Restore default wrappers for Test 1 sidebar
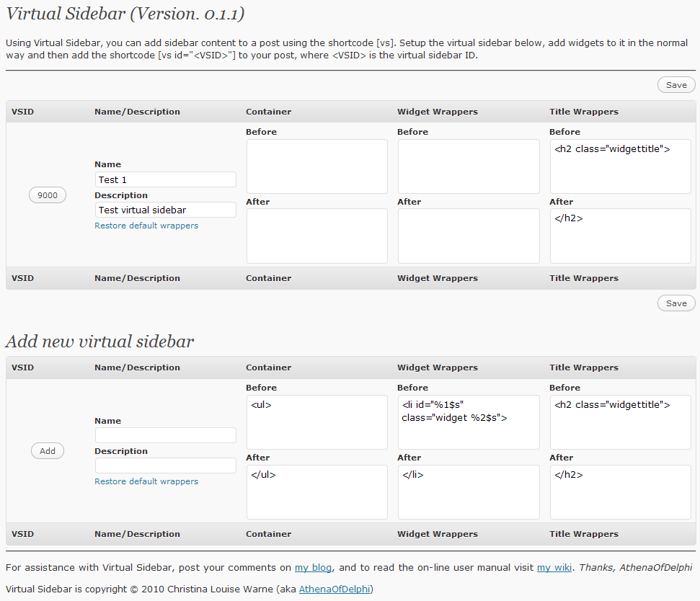Image resolution: width=700 pixels, height=601 pixels. (x=146, y=226)
